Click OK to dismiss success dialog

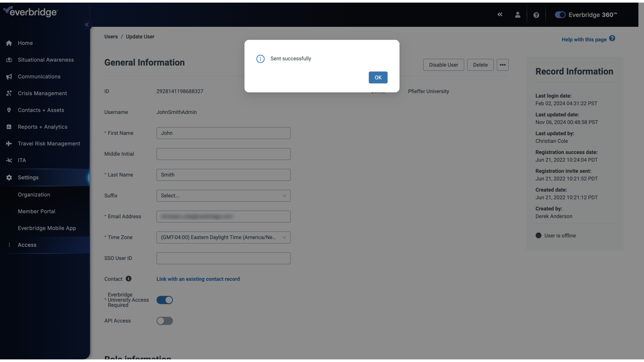click(x=378, y=77)
